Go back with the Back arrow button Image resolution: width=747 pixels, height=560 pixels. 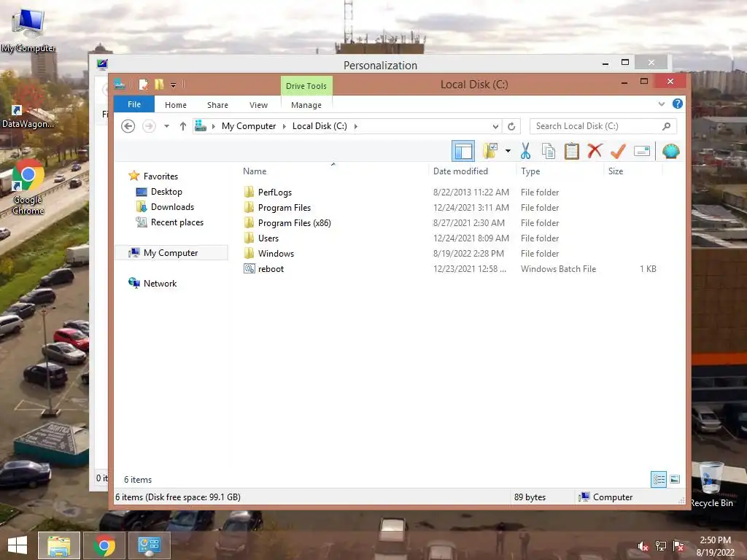tap(128, 126)
